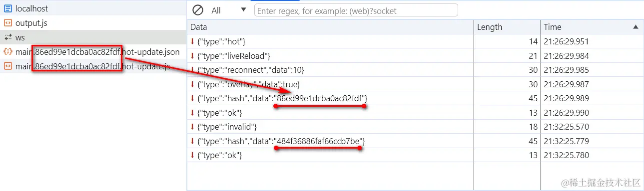Focus the regex filter input field
Viewport: 644px width, 191px height.
click(356, 10)
